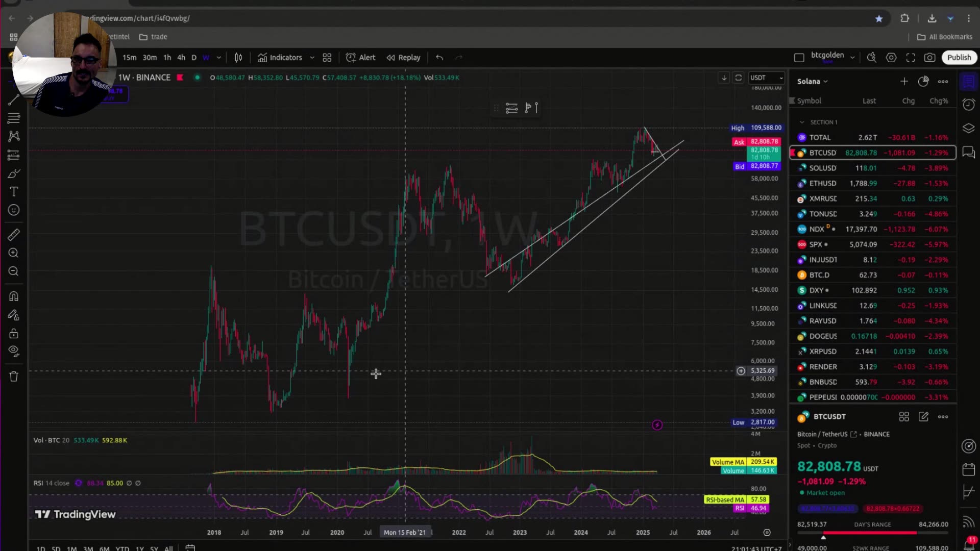Expand the timeframe dropdown arrow

(218, 57)
